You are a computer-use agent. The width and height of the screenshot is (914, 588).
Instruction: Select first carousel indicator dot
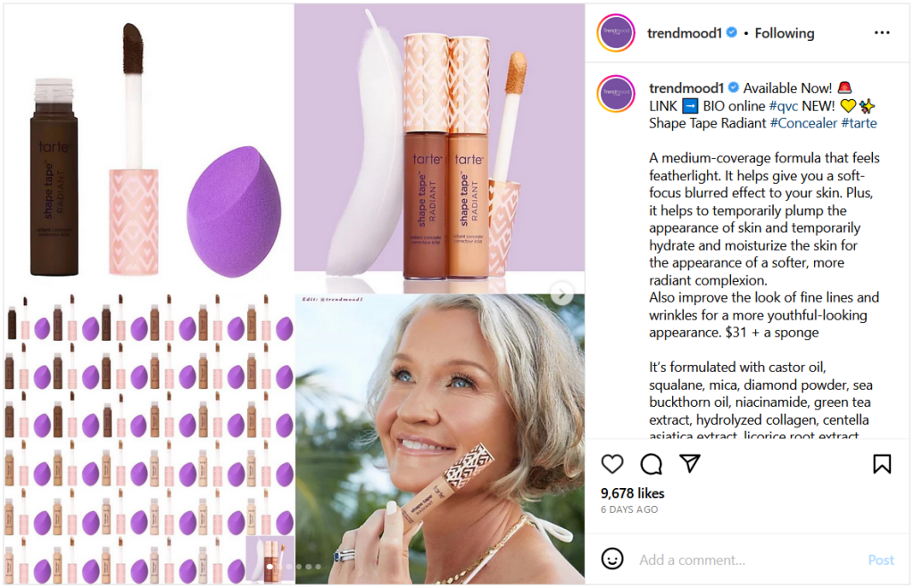tap(270, 567)
